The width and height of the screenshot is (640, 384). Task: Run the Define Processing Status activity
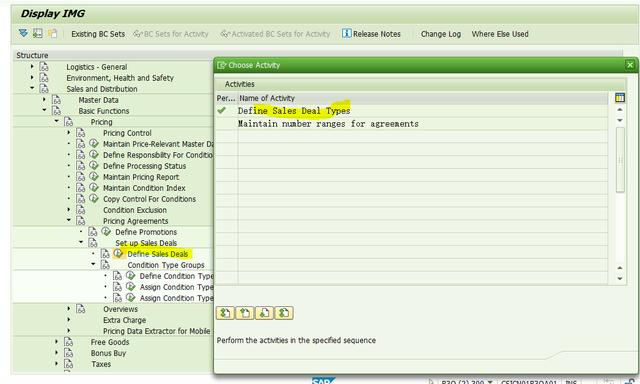94,166
